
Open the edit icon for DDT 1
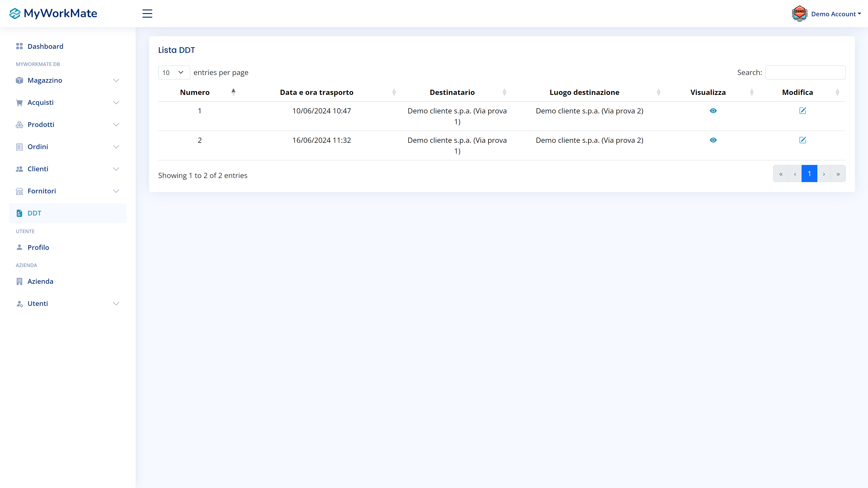point(803,111)
